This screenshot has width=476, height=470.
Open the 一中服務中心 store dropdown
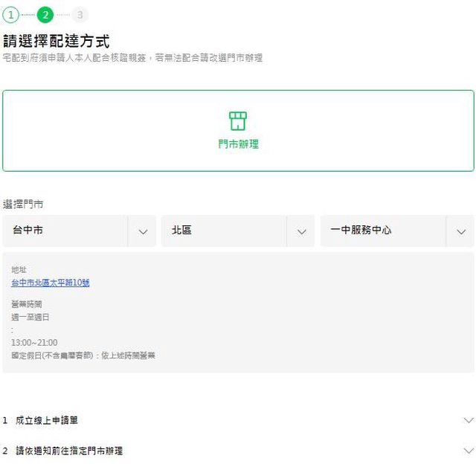[382, 231]
